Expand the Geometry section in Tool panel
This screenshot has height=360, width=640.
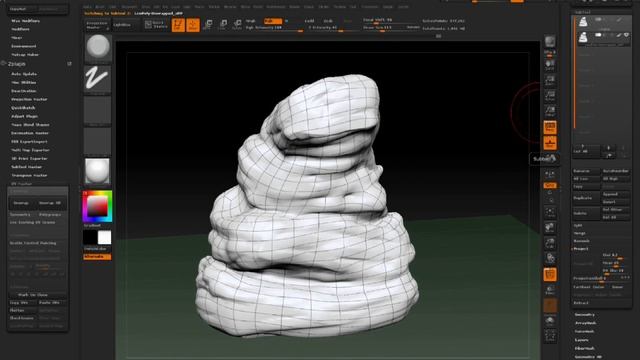tap(584, 315)
